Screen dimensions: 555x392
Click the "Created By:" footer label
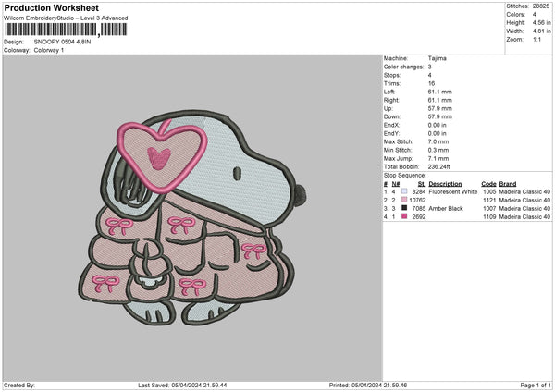(x=19, y=386)
